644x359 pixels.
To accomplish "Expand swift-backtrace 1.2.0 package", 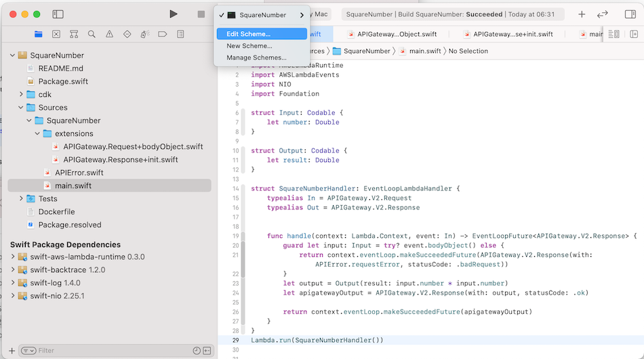I will tap(12, 270).
